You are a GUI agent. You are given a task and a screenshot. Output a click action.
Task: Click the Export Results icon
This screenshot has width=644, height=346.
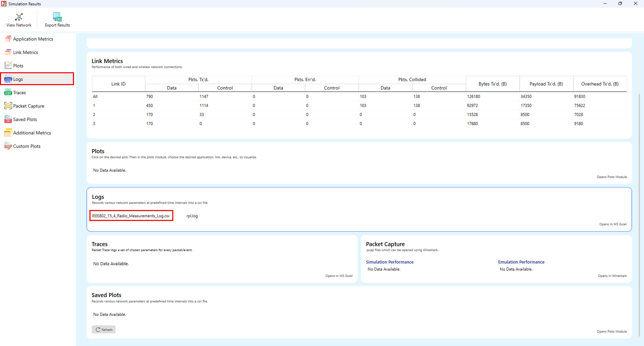click(x=57, y=17)
